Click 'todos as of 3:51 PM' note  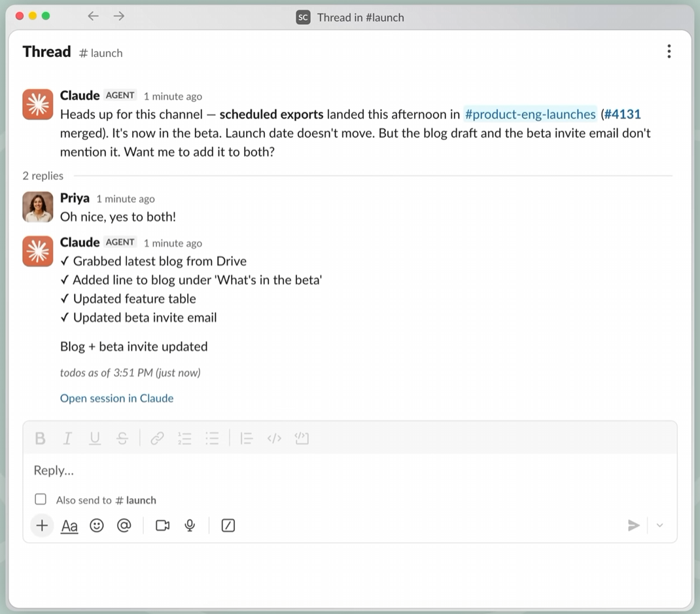130,372
